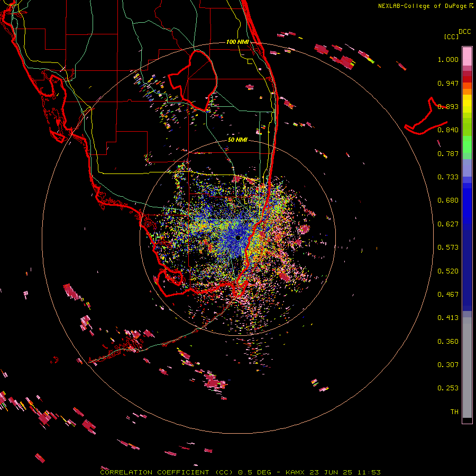The height and width of the screenshot is (476, 476).
Task: Click the red lake outline north of radar
Action: click(x=193, y=81)
